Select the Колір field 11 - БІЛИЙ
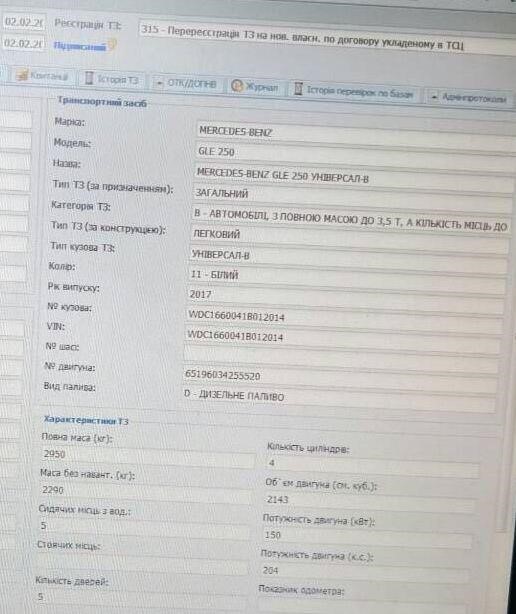 coord(348,276)
